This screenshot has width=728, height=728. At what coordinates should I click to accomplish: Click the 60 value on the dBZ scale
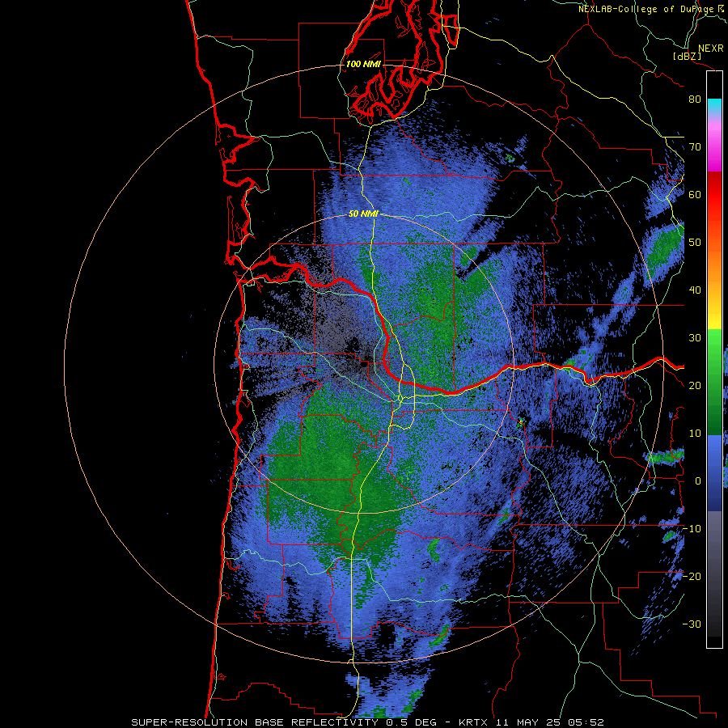[695, 194]
